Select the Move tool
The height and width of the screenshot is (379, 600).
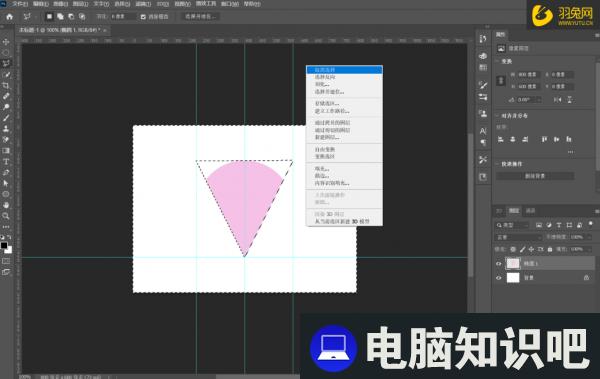pos(6,42)
